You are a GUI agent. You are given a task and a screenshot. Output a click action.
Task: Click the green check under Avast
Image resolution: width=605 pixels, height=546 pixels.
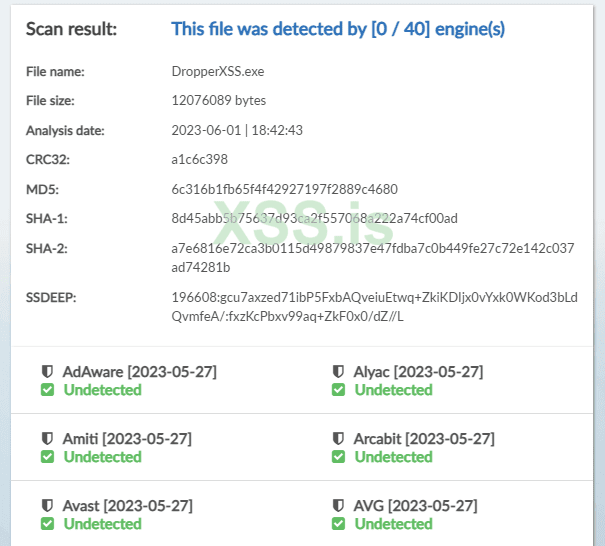[x=47, y=524]
